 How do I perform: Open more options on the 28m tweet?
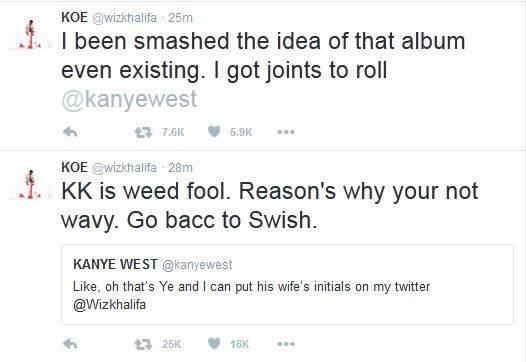[286, 344]
